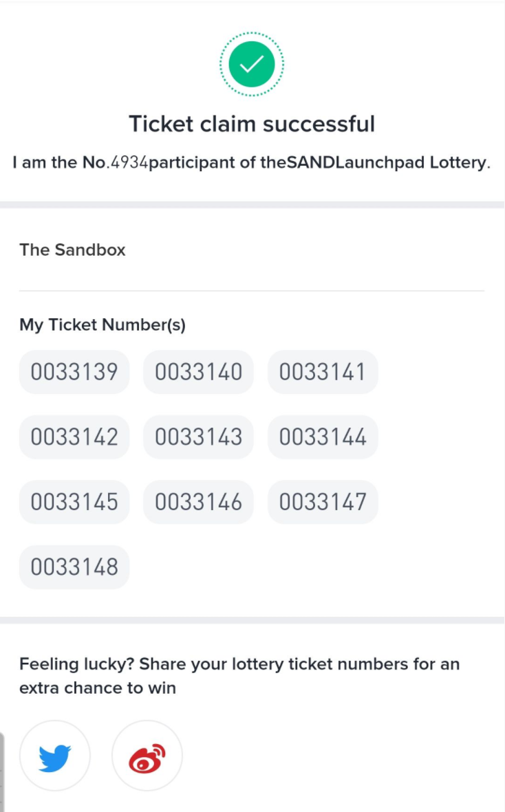Click the "My Ticket Number(s)" label
Image resolution: width=505 pixels, height=812 pixels.
click(103, 325)
